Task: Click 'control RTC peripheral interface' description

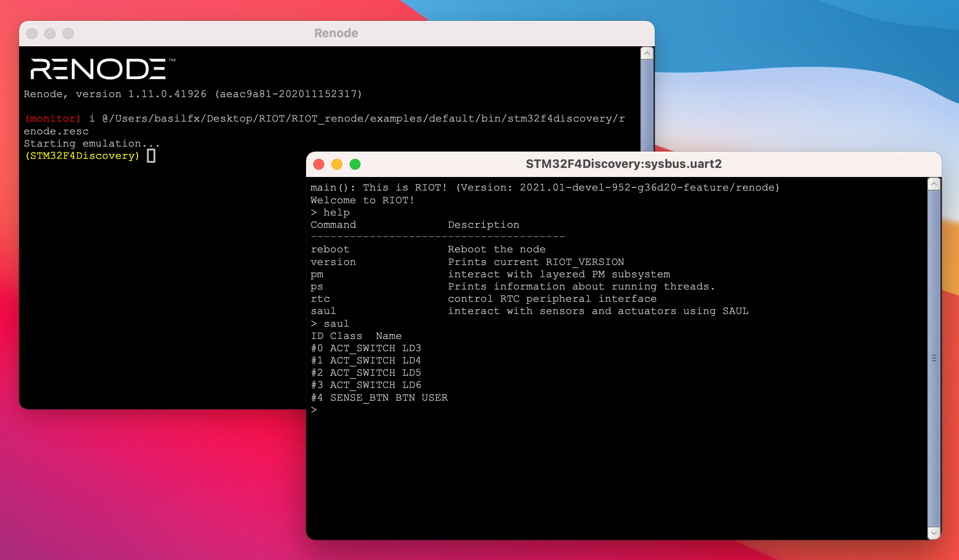Action: pyautogui.click(x=552, y=299)
